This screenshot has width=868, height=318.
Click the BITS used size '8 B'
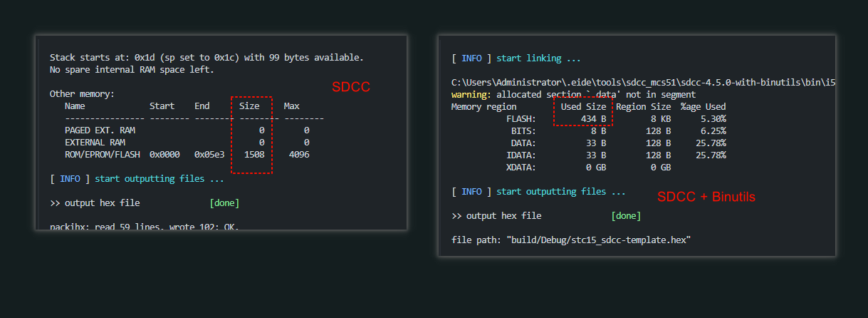point(599,131)
